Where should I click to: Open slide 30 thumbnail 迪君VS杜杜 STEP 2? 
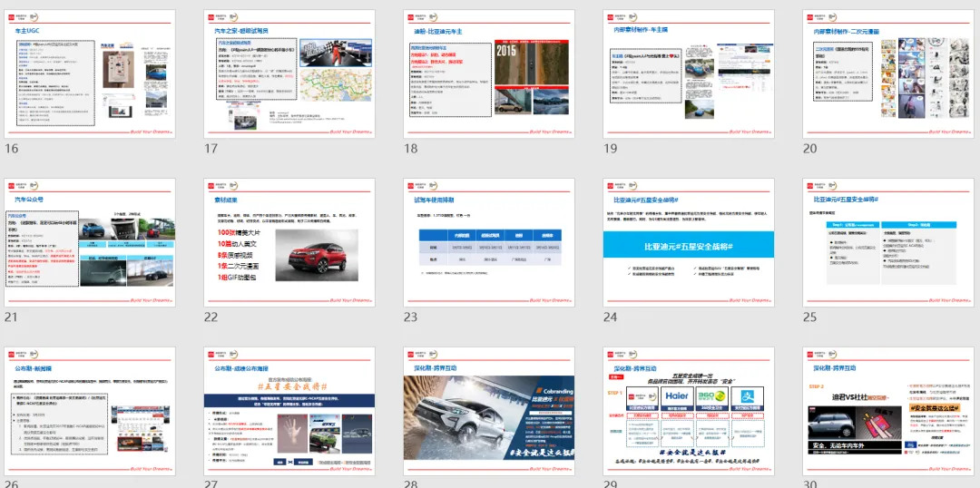click(888, 411)
